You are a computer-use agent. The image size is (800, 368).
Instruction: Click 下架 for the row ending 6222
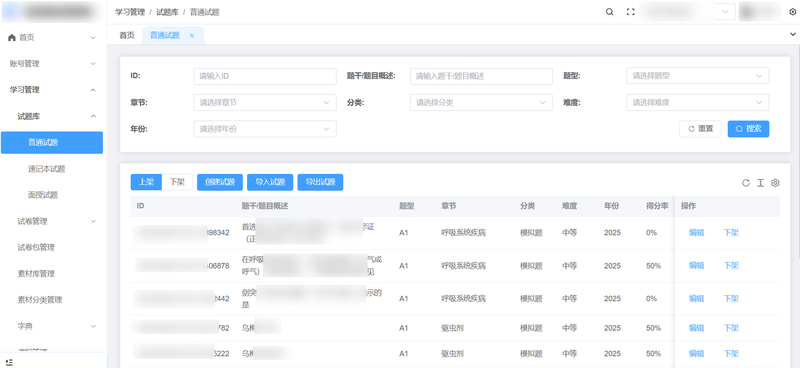pos(731,353)
